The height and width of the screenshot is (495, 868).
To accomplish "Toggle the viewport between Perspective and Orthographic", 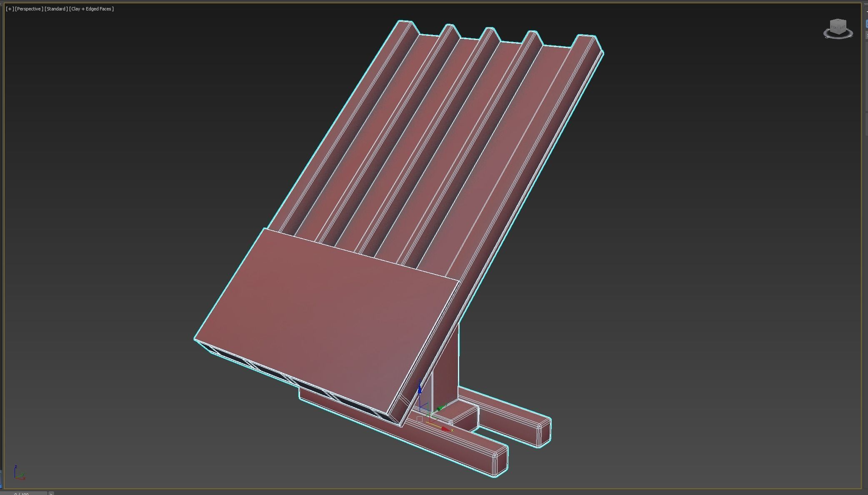I will pyautogui.click(x=29, y=8).
